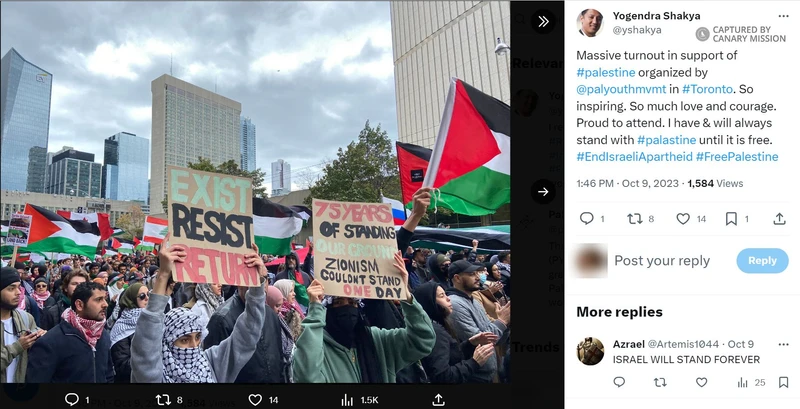Bookmark the post via bookmark icon
This screenshot has height=409, width=800.
pos(731,219)
